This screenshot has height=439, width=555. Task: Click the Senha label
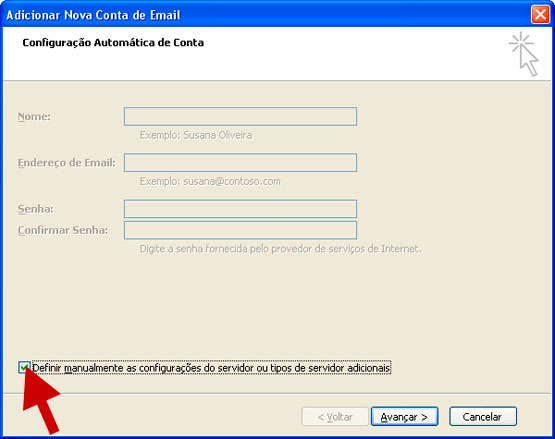(36, 209)
